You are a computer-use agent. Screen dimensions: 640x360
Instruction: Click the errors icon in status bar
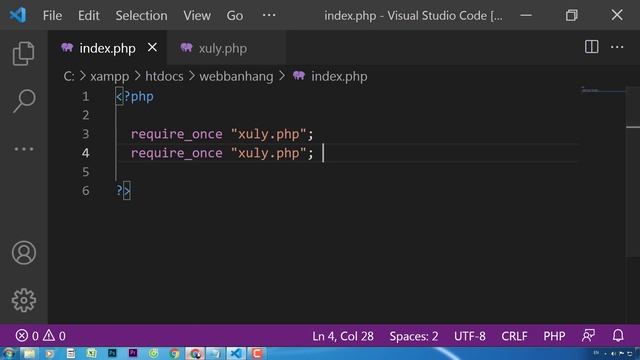[22, 336]
